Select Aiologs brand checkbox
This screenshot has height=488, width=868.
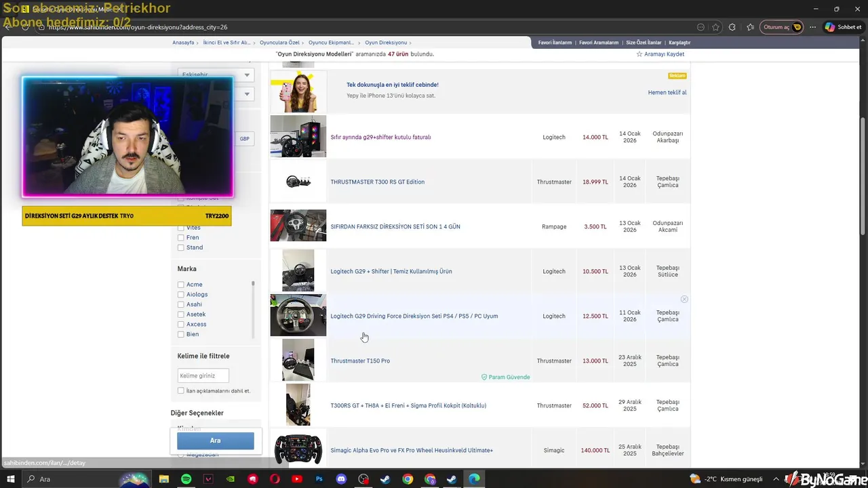[180, 294]
